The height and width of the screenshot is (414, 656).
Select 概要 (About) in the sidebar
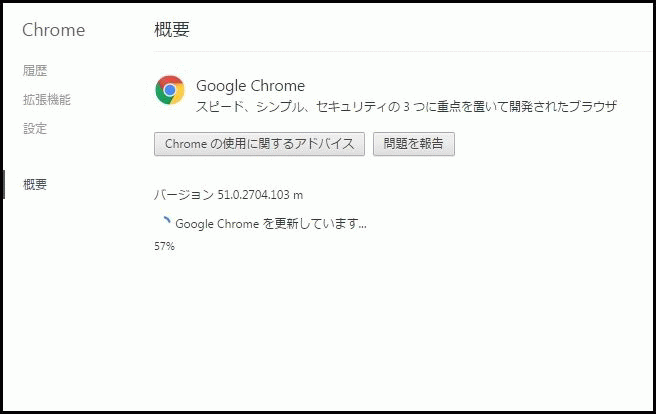click(x=35, y=184)
